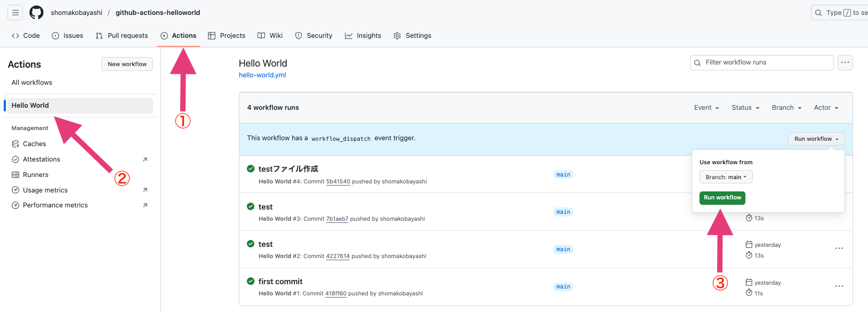Switch to the Projects tab
The width and height of the screenshot is (868, 313).
pyautogui.click(x=227, y=36)
